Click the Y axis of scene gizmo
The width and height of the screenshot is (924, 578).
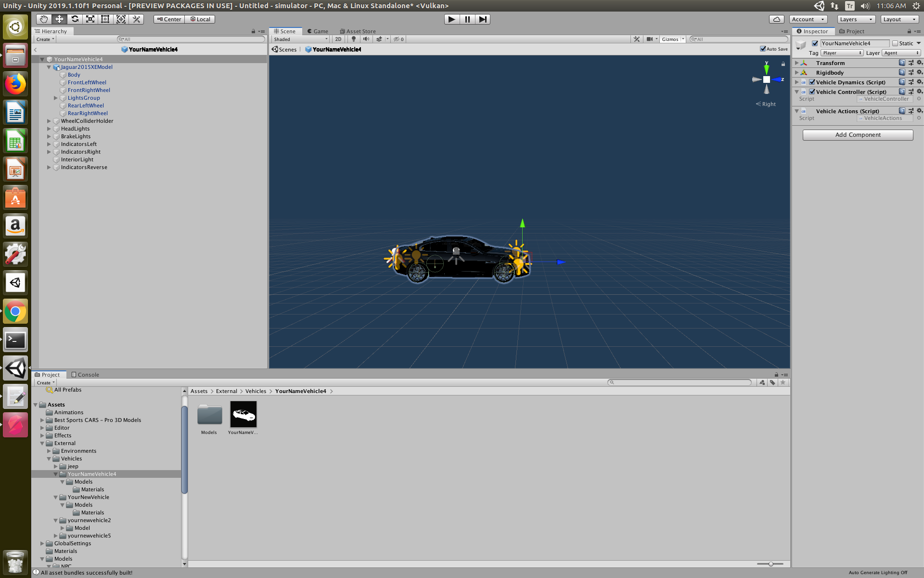click(x=767, y=68)
